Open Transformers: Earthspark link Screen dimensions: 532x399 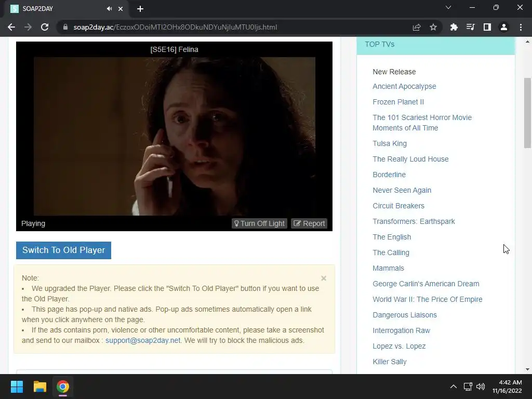tap(414, 221)
